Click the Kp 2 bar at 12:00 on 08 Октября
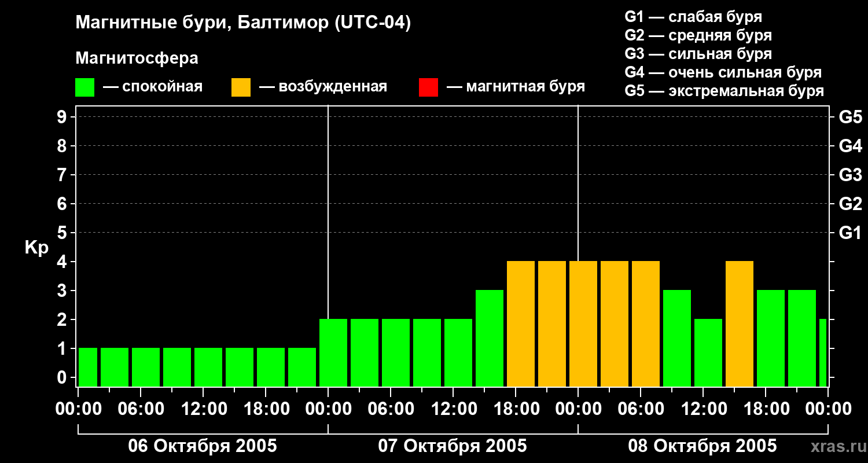This screenshot has width=868, height=463. click(x=708, y=352)
